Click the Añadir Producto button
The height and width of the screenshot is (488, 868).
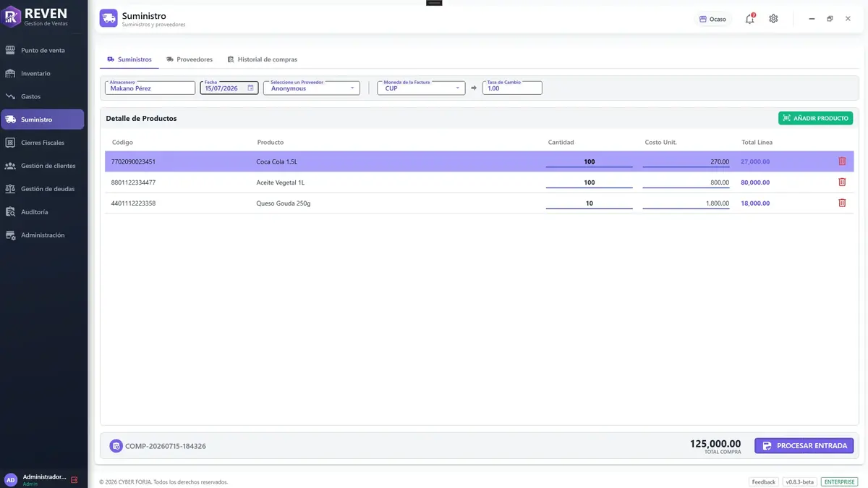point(815,118)
